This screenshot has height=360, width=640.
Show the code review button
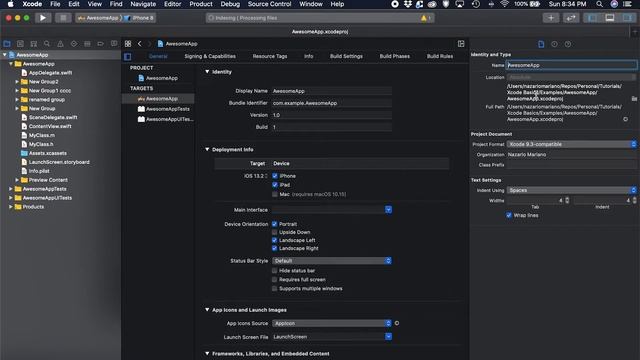(571, 18)
